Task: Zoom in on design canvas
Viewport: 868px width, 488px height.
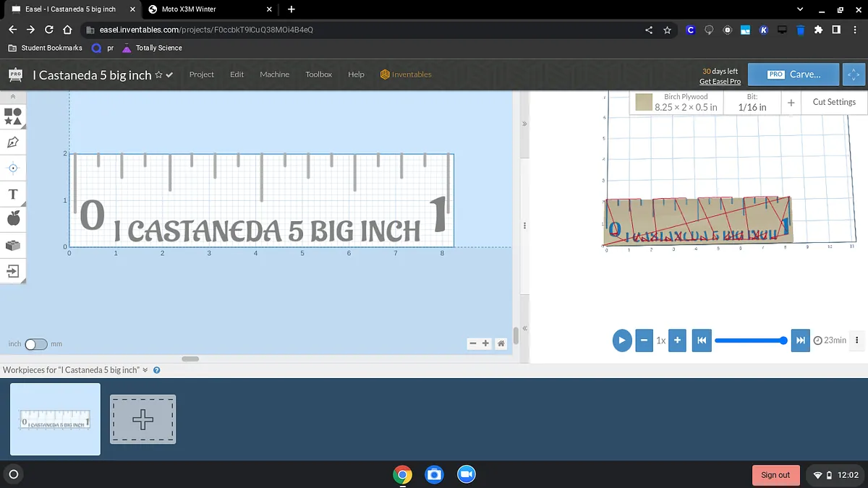Action: [x=485, y=344]
